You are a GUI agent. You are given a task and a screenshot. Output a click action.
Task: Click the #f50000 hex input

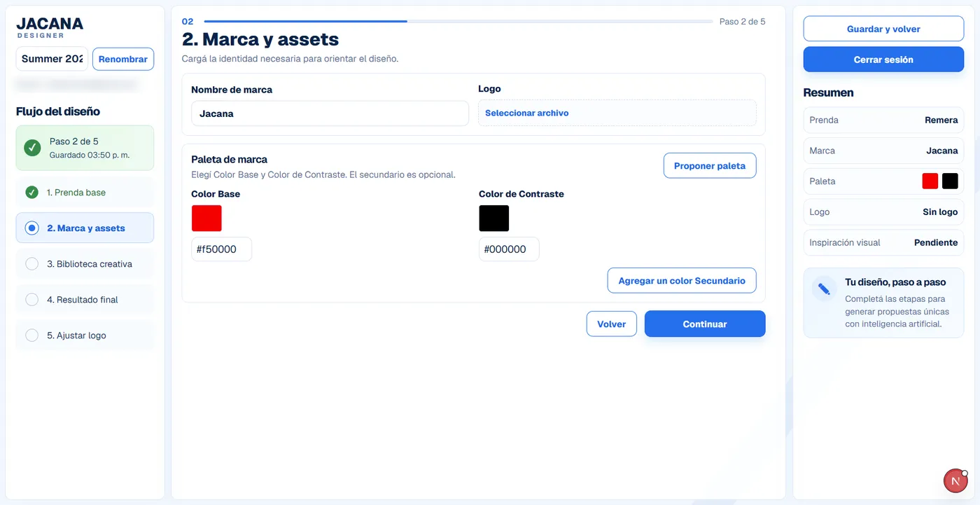point(221,249)
